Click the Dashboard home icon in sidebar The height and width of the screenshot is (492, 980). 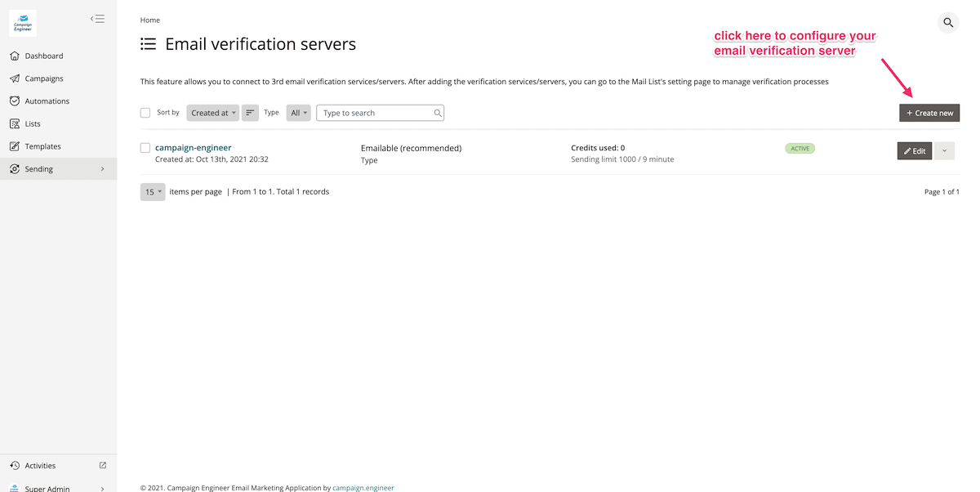(x=15, y=56)
